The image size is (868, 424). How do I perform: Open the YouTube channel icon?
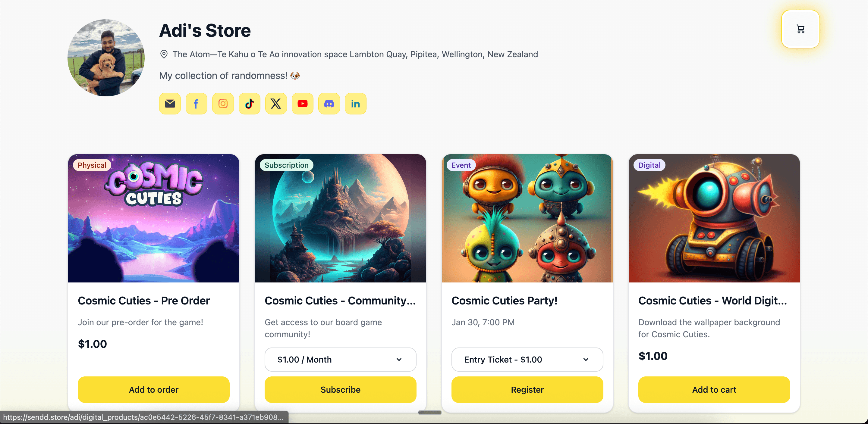[x=302, y=103]
